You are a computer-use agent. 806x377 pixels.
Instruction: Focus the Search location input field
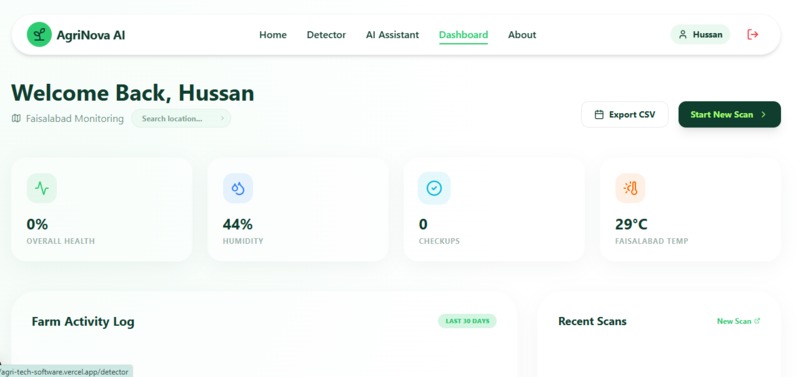tap(181, 118)
